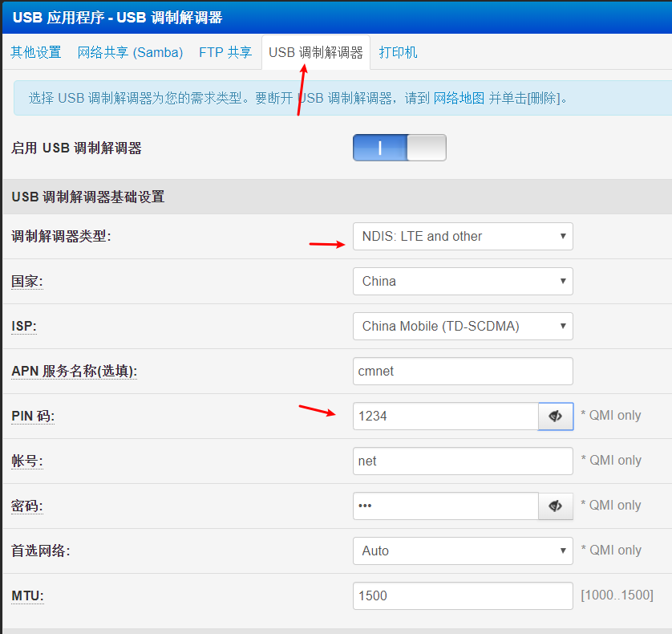This screenshot has width=672, height=634.
Task: Reveal password with eye icon
Action: coord(555,506)
